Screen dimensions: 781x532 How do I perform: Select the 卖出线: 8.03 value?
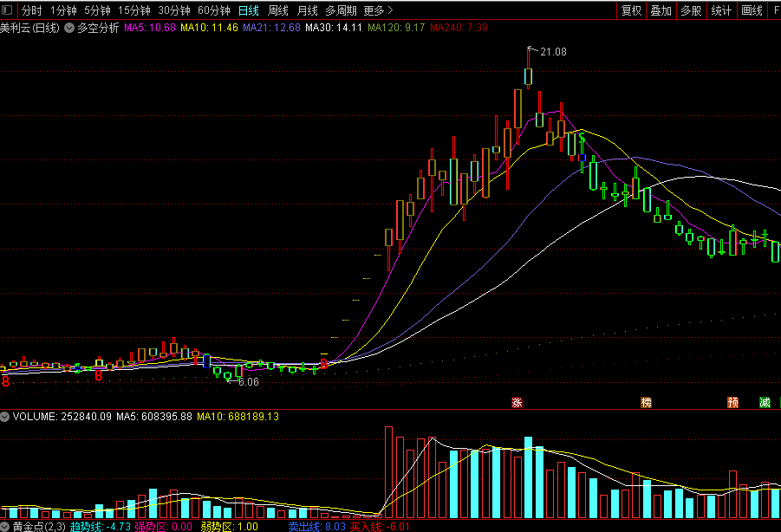pyautogui.click(x=316, y=527)
